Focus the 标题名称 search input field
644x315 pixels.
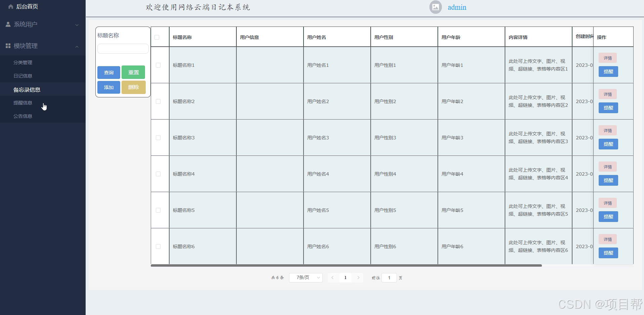click(x=123, y=49)
